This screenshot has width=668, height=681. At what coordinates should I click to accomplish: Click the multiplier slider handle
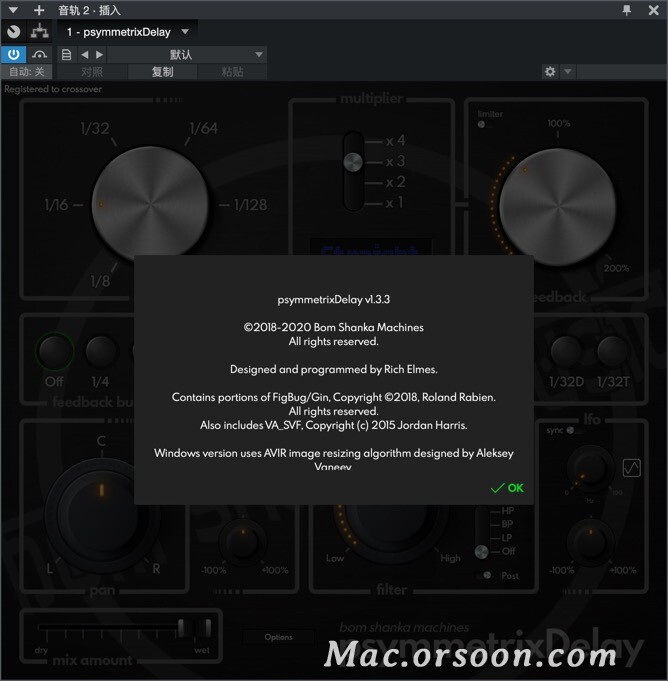[x=353, y=162]
